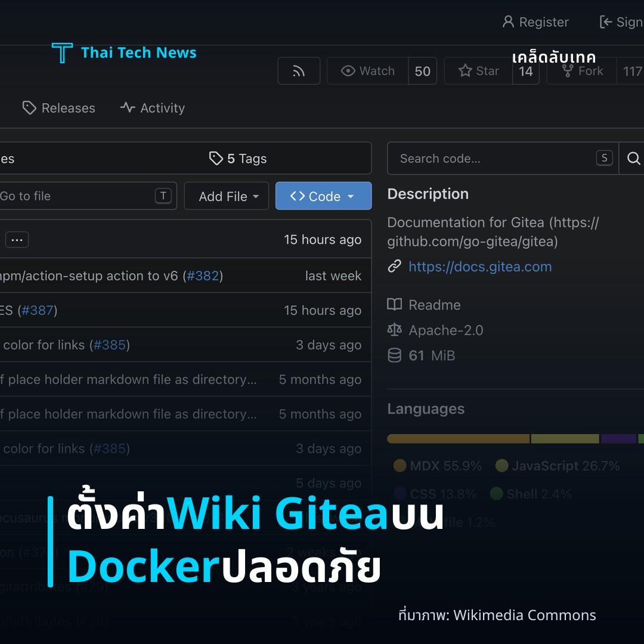Open the docs.gitea.com link

coord(479,267)
